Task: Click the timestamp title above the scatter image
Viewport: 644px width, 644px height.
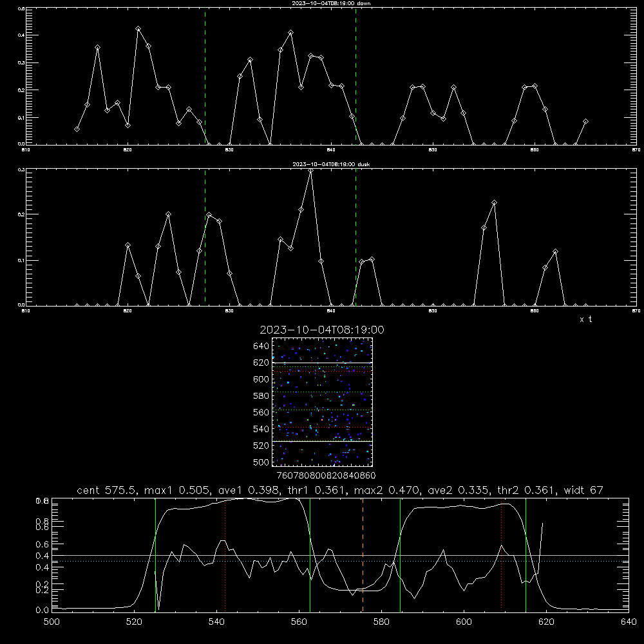Action: (322, 330)
